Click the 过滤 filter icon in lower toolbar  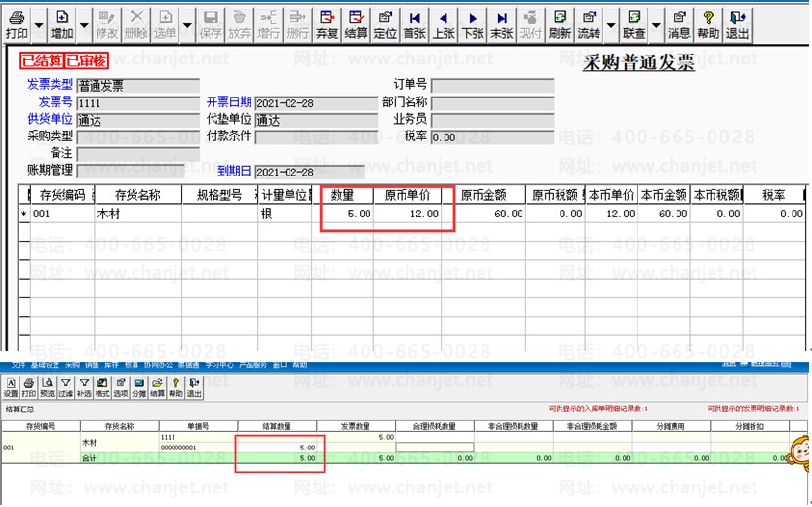[65, 387]
